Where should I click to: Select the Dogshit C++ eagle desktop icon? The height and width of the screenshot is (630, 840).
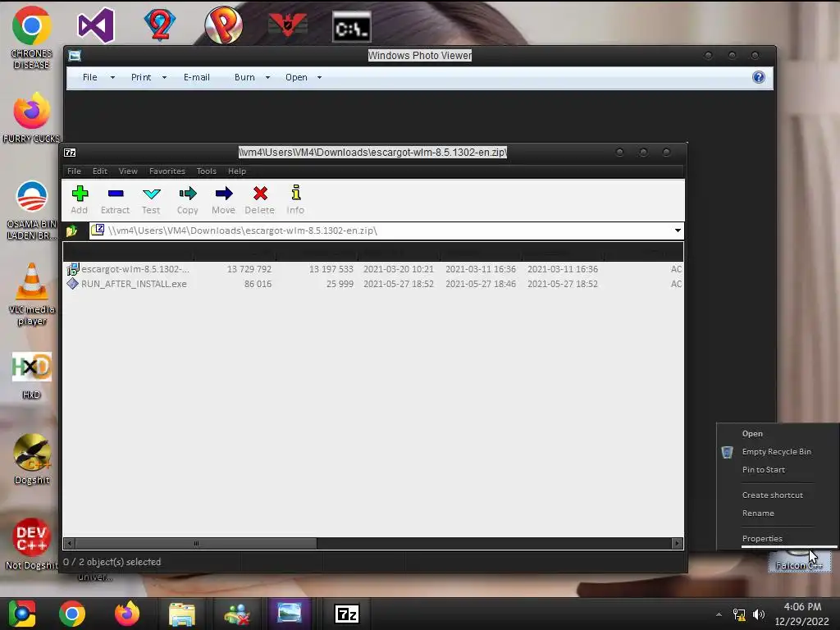click(x=32, y=459)
